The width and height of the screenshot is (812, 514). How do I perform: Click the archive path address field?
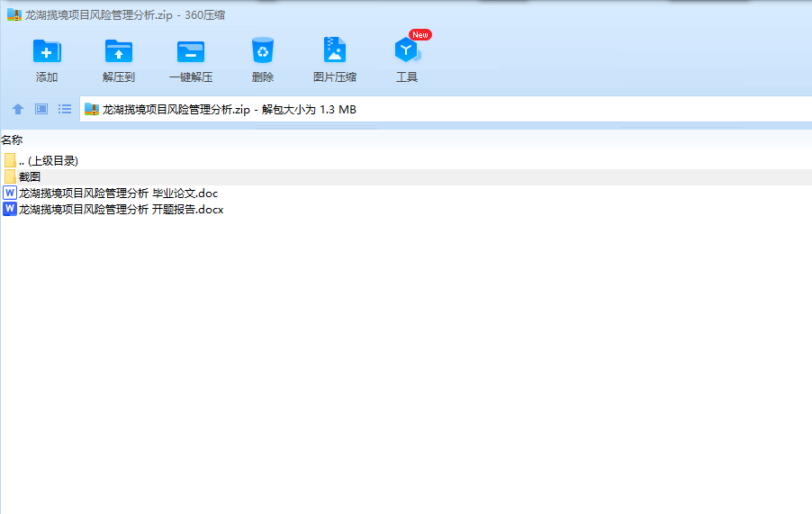point(446,109)
